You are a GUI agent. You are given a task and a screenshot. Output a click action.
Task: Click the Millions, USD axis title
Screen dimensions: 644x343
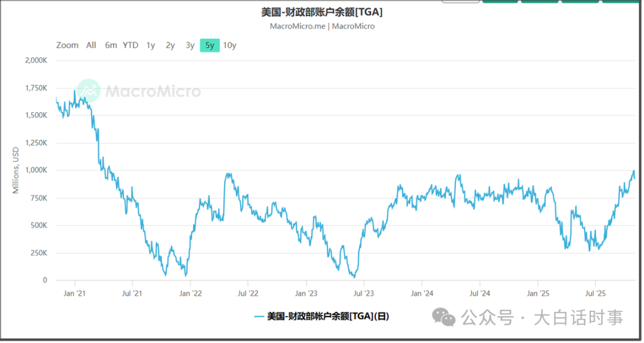(x=16, y=170)
